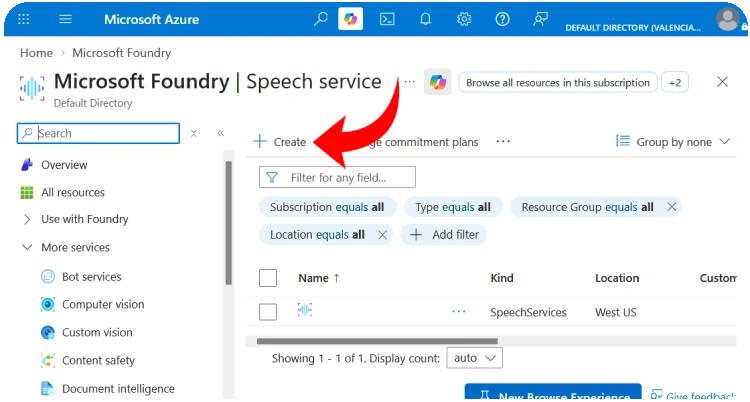Click Add filter
This screenshot has width=750, height=402.
[x=444, y=235]
